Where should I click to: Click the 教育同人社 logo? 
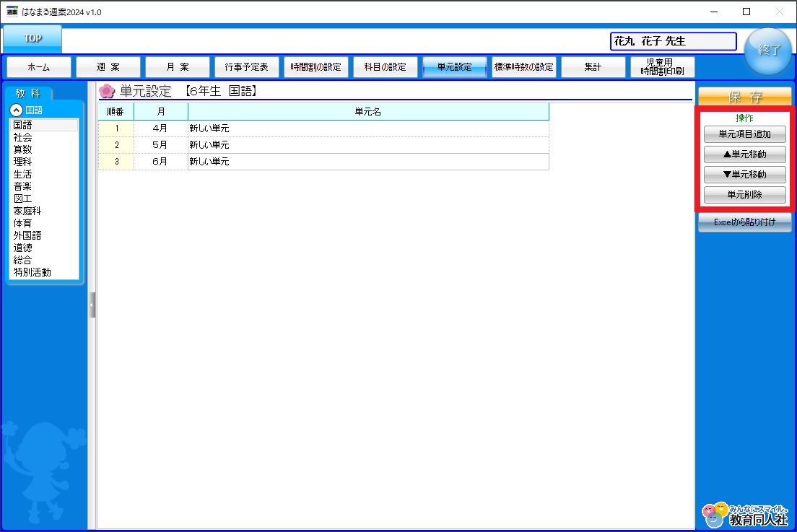click(745, 515)
